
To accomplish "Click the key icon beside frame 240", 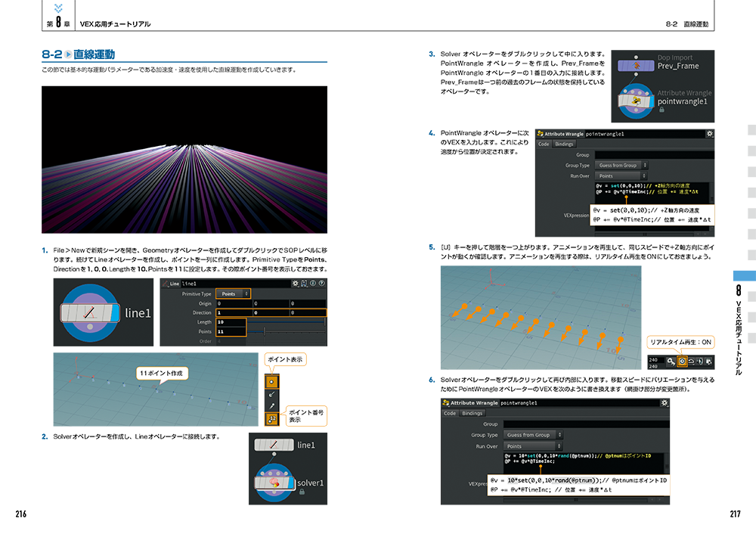I will 671,361.
